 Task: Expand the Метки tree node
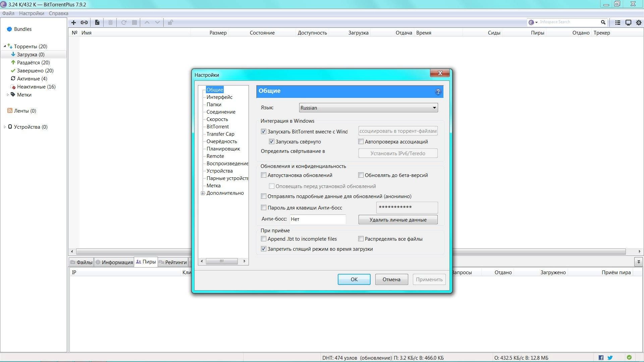pos(8,95)
